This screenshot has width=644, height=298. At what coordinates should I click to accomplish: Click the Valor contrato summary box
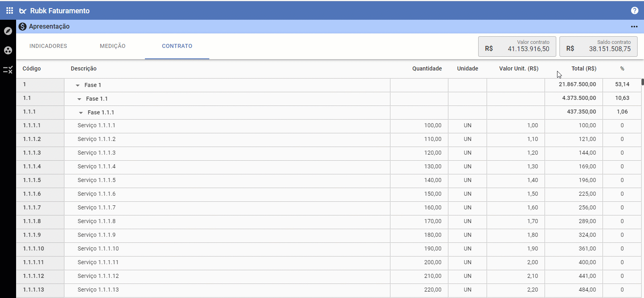[x=517, y=46]
